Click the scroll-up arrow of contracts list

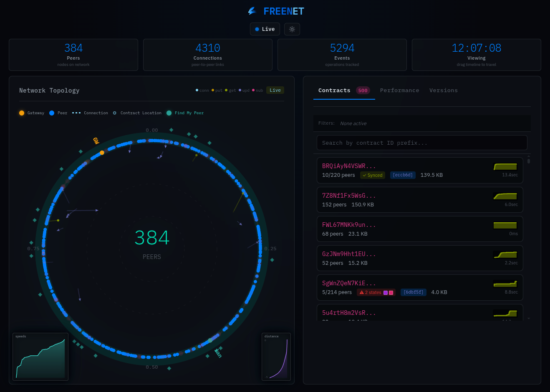tap(529, 156)
